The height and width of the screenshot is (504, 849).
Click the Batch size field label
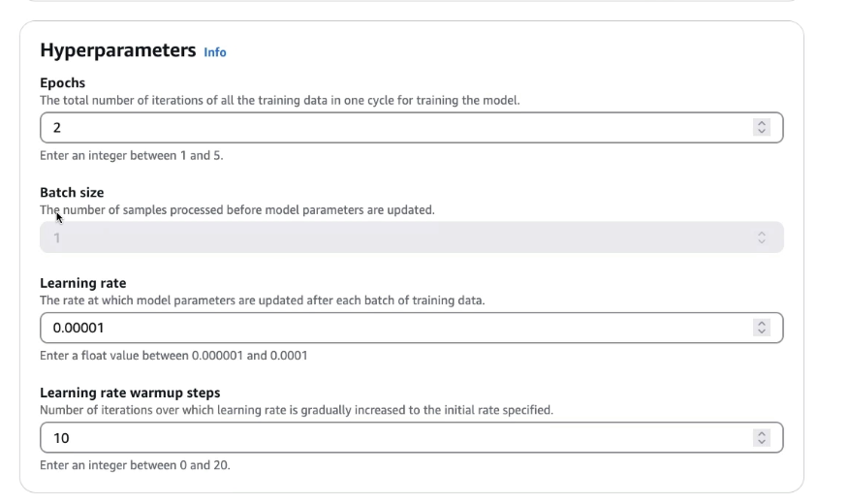point(72,193)
